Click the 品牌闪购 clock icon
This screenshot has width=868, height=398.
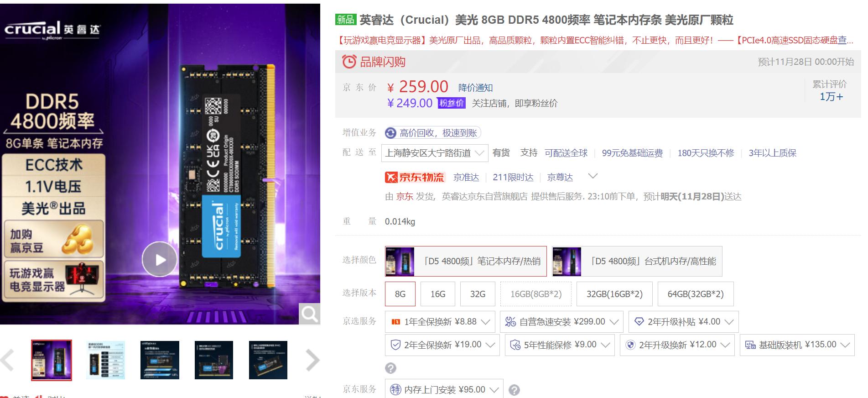[x=349, y=62]
